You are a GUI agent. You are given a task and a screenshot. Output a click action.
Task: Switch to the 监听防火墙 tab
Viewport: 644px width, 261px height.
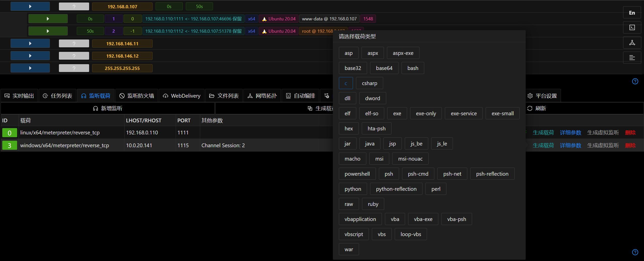tap(137, 96)
